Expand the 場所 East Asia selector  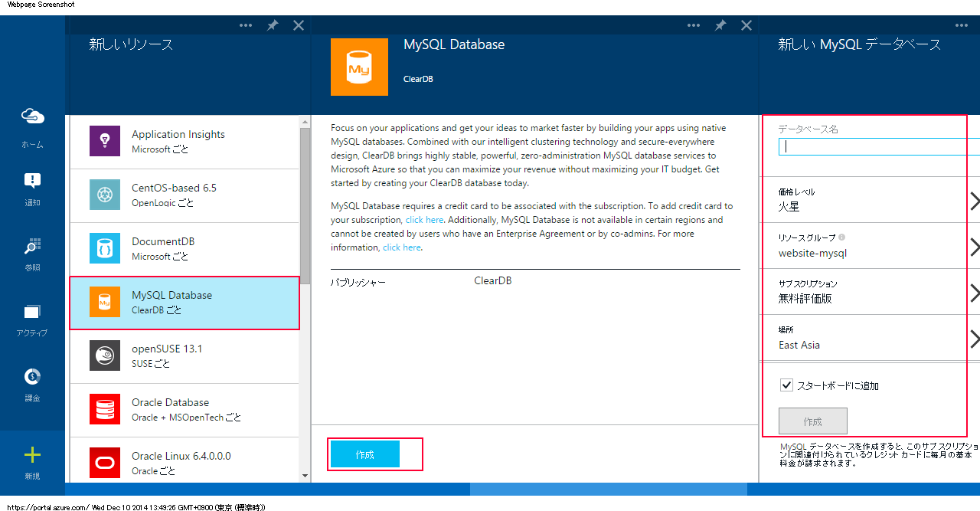870,338
